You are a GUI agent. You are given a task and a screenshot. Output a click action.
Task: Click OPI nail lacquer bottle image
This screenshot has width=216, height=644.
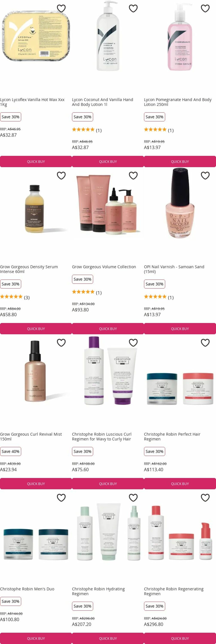pyautogui.click(x=180, y=203)
